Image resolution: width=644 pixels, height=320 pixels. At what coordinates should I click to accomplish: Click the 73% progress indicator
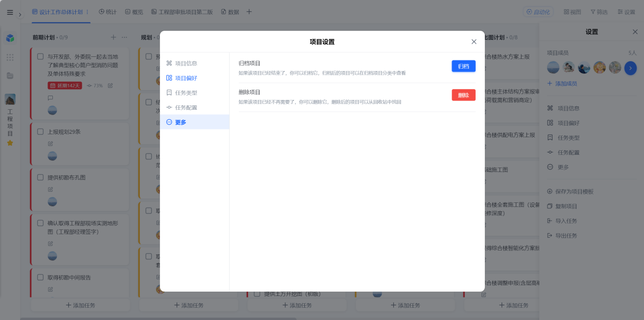click(95, 86)
